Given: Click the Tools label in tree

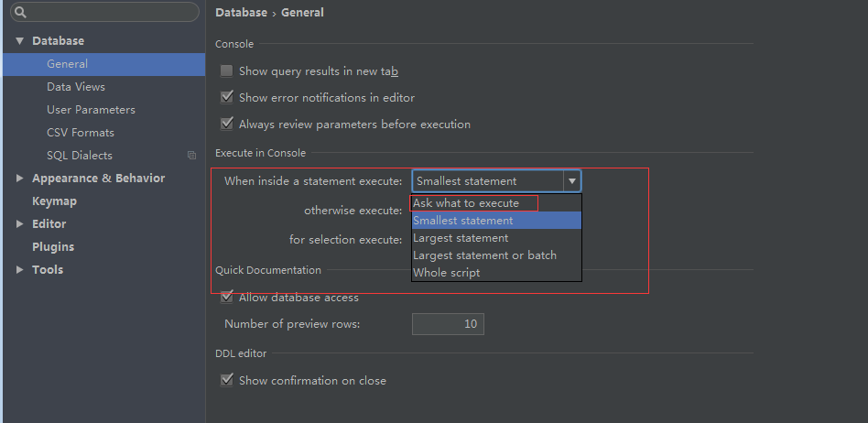Looking at the screenshot, I should pos(48,269).
